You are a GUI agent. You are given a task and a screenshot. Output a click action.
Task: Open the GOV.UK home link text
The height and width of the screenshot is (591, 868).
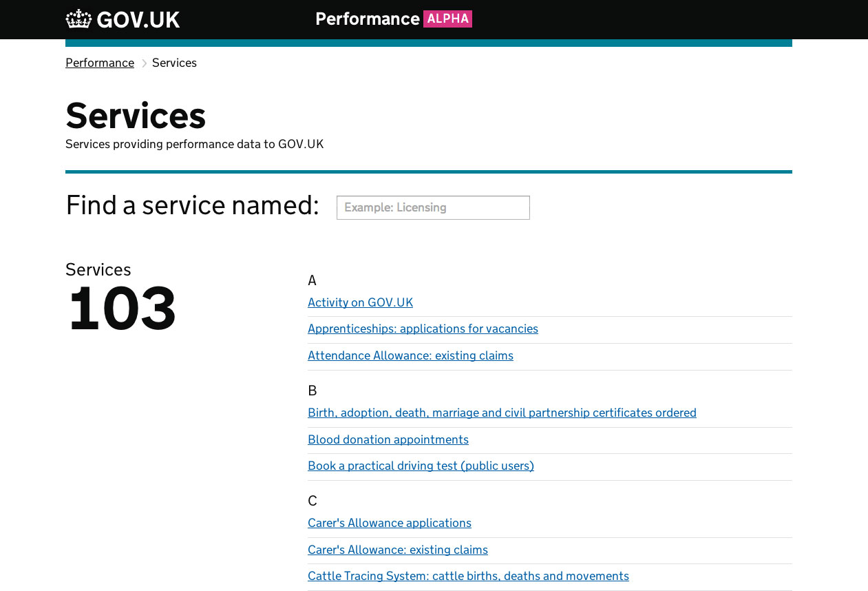tap(138, 19)
